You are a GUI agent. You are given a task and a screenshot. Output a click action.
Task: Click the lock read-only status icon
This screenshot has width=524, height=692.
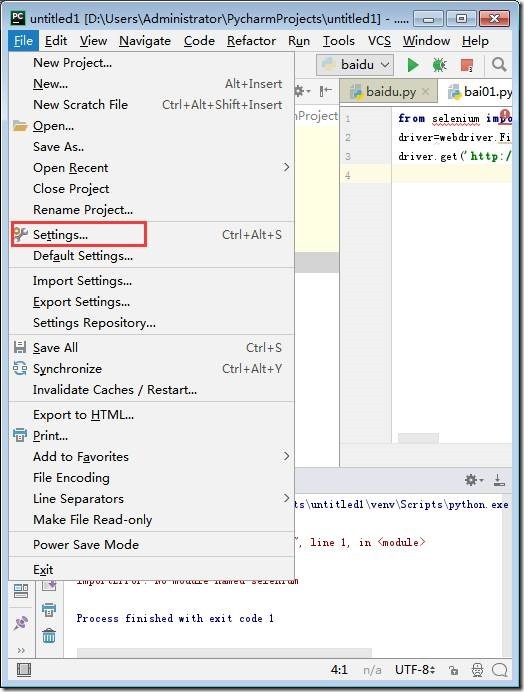pyautogui.click(x=453, y=670)
